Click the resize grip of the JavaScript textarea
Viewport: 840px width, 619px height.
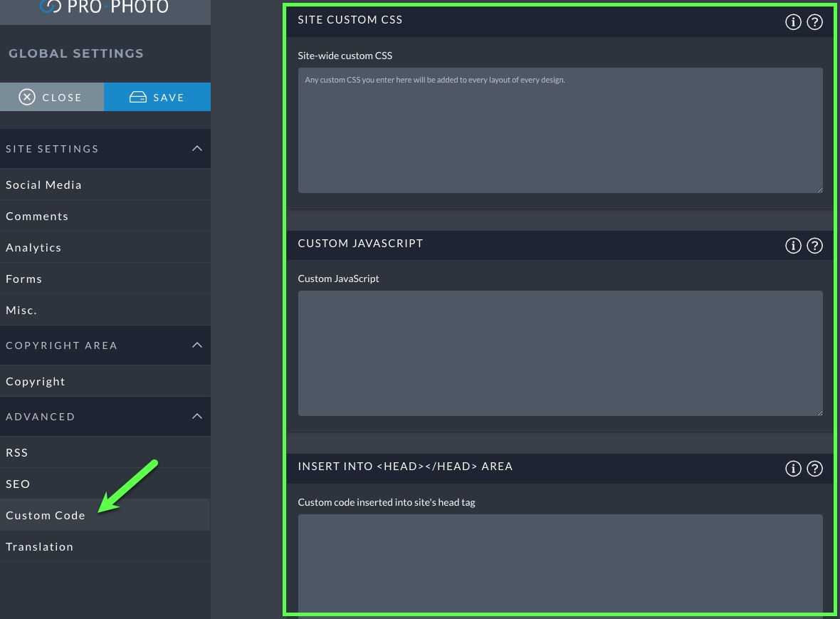pyautogui.click(x=819, y=412)
